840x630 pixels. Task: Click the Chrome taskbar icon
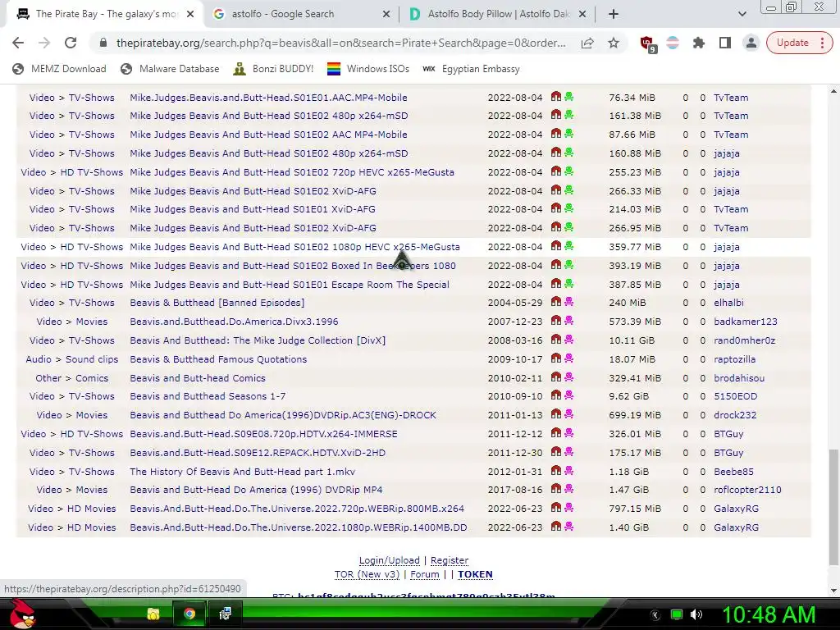tap(189, 614)
